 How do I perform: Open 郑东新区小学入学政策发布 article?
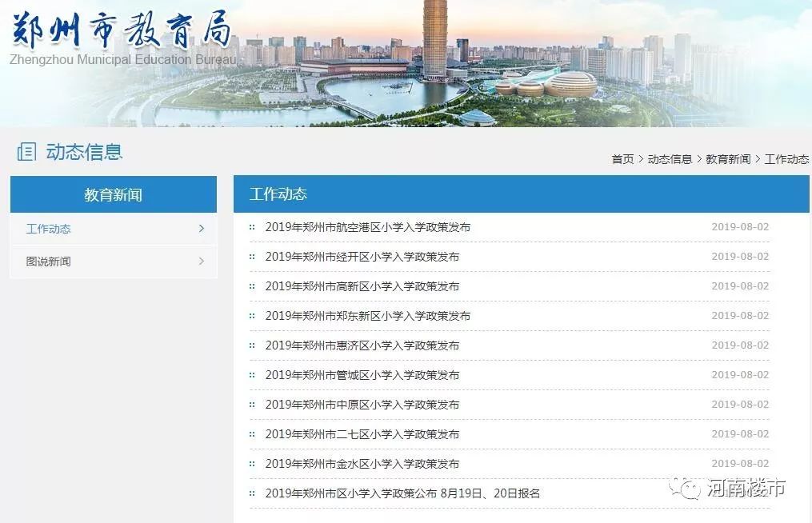pyautogui.click(x=368, y=315)
